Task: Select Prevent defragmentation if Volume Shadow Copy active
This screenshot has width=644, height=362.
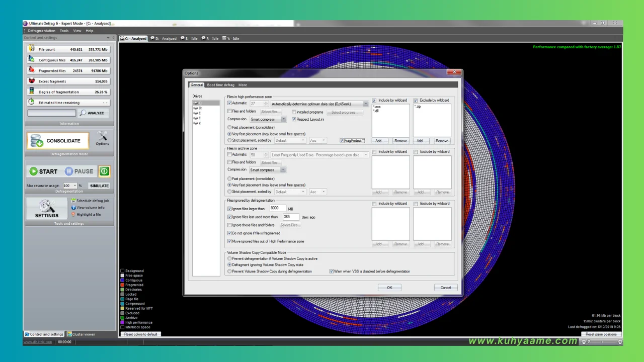Action: (229, 258)
